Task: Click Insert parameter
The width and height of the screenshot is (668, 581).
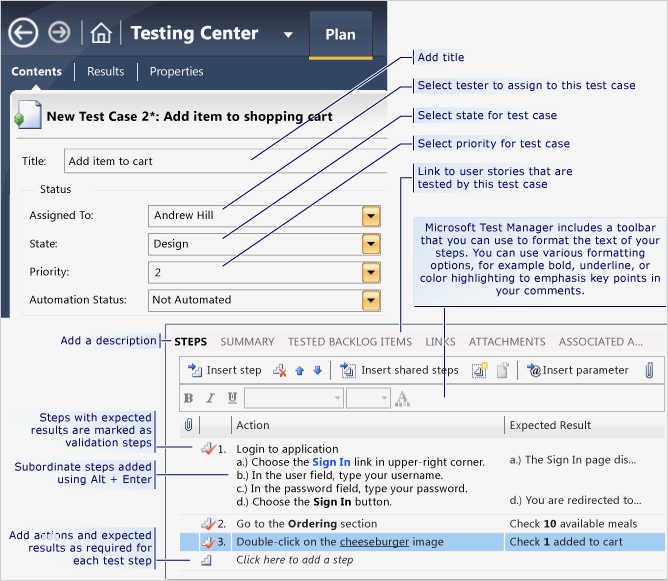Action: click(x=577, y=370)
